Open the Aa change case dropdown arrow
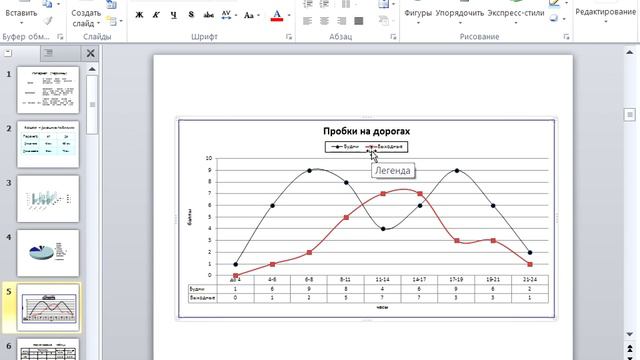Image resolution: width=640 pixels, height=360 pixels. coord(258,16)
